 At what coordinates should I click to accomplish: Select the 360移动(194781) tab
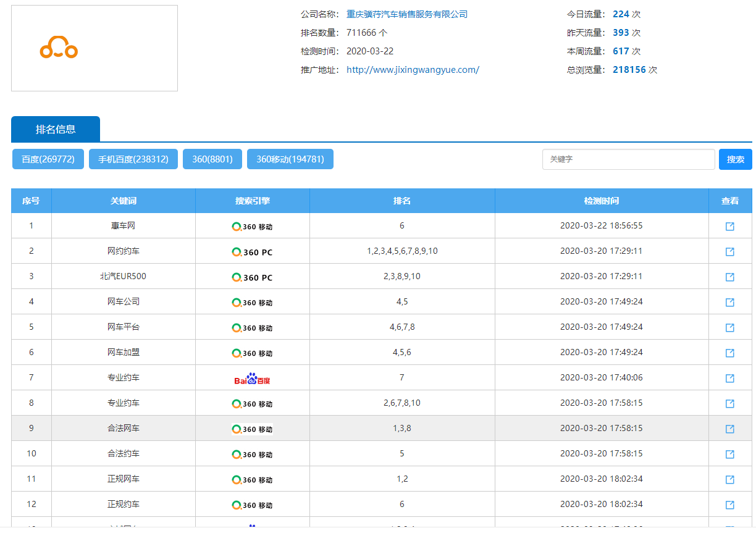point(290,159)
